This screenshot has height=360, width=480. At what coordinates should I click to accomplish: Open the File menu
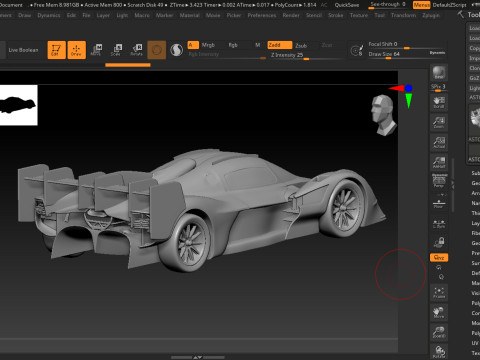click(x=86, y=15)
